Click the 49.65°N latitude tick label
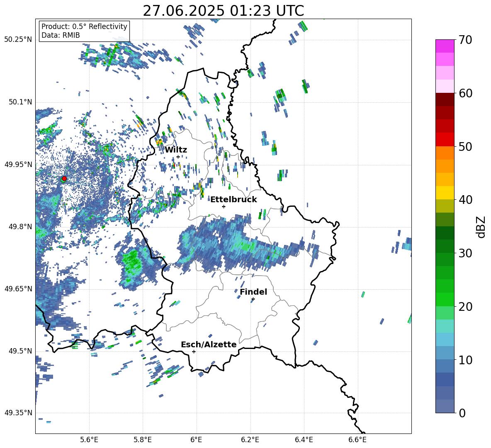Image resolution: width=491 pixels, height=448 pixels. [18, 288]
